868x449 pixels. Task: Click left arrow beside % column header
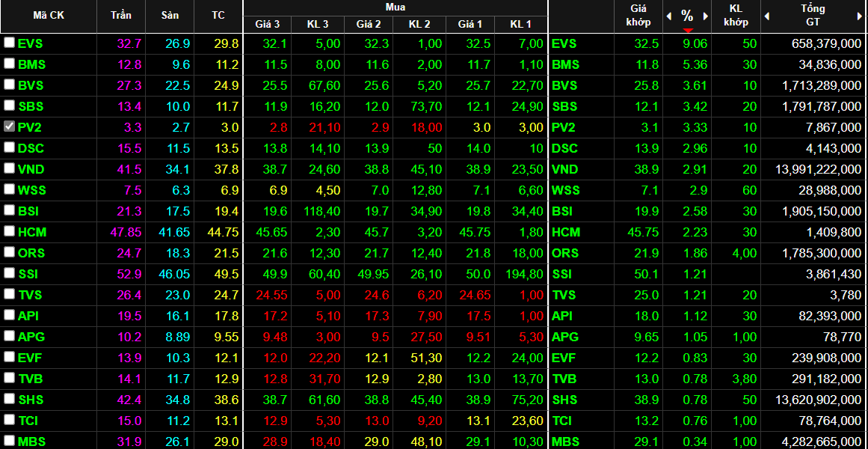pos(669,16)
